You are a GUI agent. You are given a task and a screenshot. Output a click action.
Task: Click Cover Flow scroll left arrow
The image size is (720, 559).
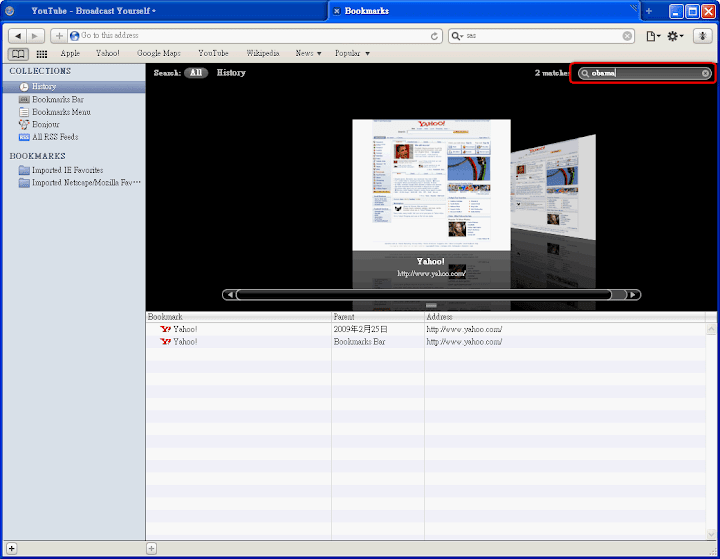230,295
